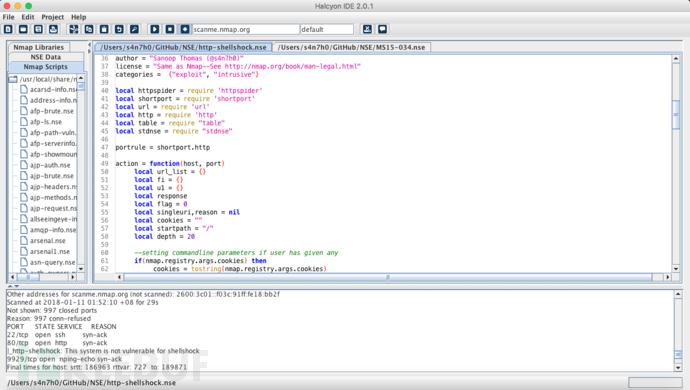The height and width of the screenshot is (390, 690).
Task: Click the Copy toolbar icon
Action: pyautogui.click(x=89, y=29)
